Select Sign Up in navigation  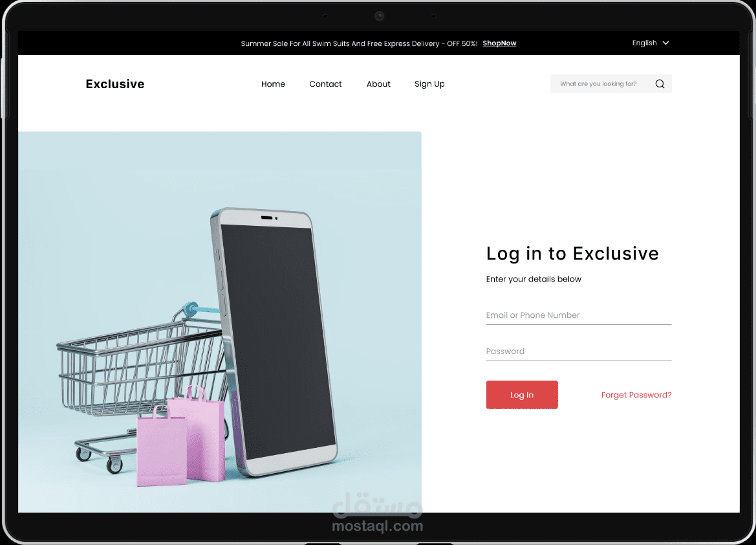click(429, 84)
